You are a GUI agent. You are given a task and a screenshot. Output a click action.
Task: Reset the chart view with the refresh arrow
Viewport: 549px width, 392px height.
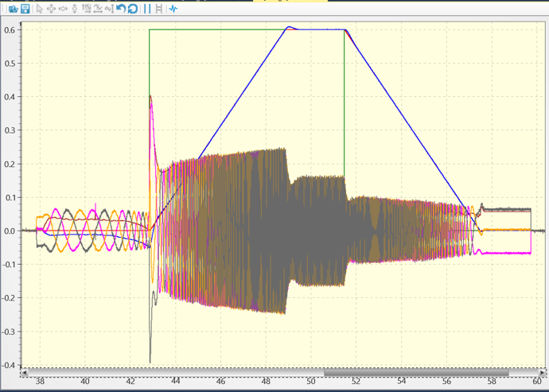(x=132, y=9)
